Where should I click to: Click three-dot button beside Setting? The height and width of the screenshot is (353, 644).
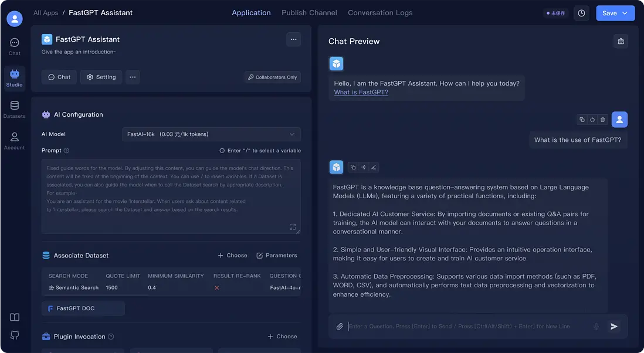(x=133, y=77)
